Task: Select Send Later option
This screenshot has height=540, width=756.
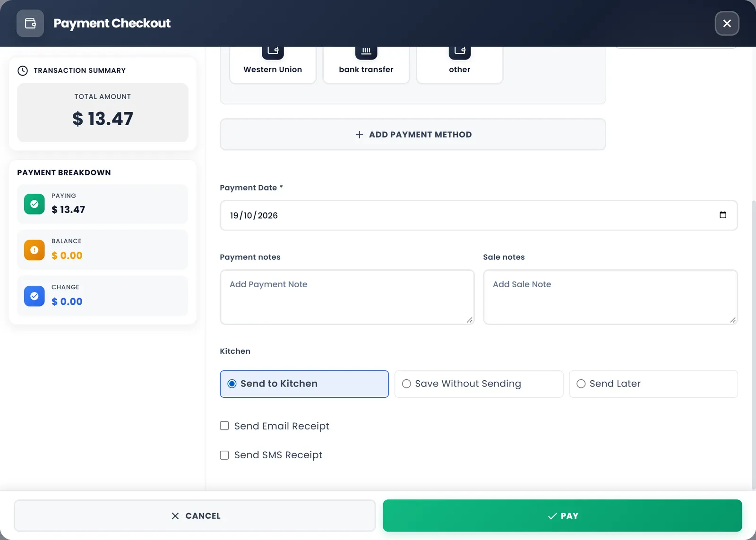Action: [653, 384]
